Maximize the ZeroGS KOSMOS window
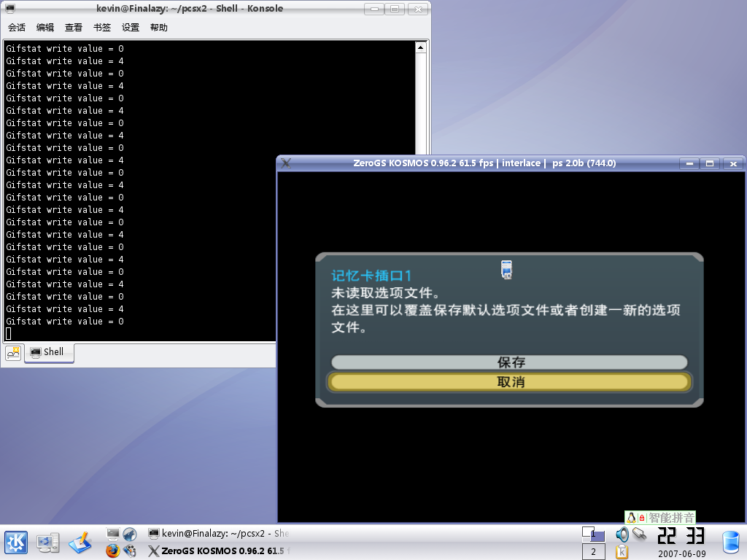The height and width of the screenshot is (560, 747). (710, 164)
